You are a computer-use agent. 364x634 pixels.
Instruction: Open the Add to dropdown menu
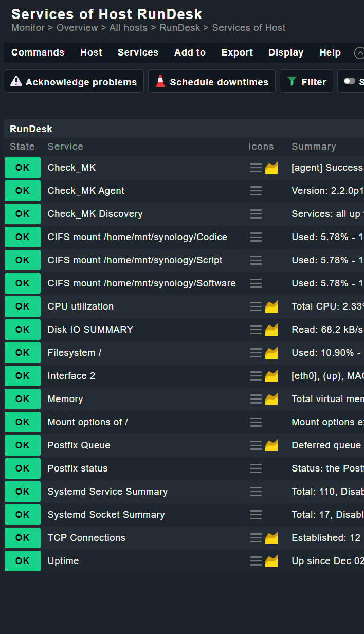pos(190,52)
